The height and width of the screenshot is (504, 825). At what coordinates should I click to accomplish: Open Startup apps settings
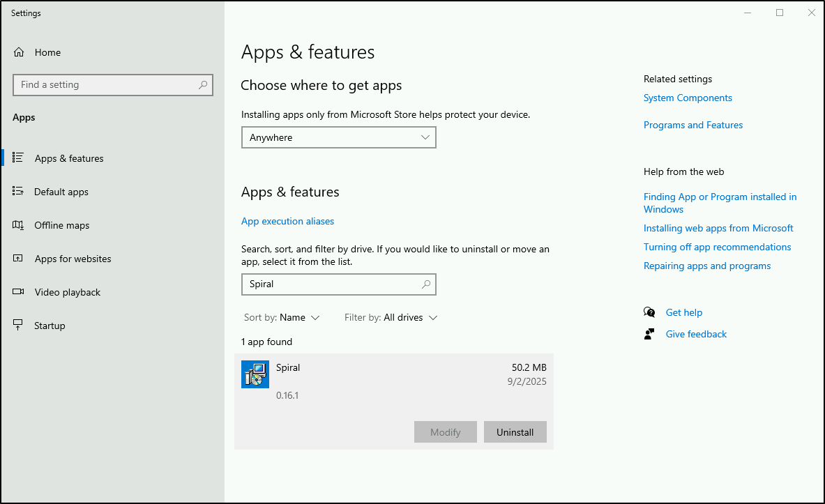pyautogui.click(x=50, y=326)
